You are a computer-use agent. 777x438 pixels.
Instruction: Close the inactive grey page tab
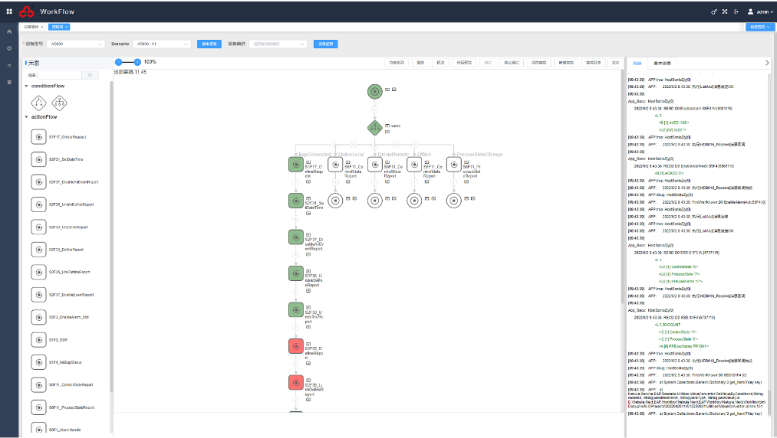42,27
